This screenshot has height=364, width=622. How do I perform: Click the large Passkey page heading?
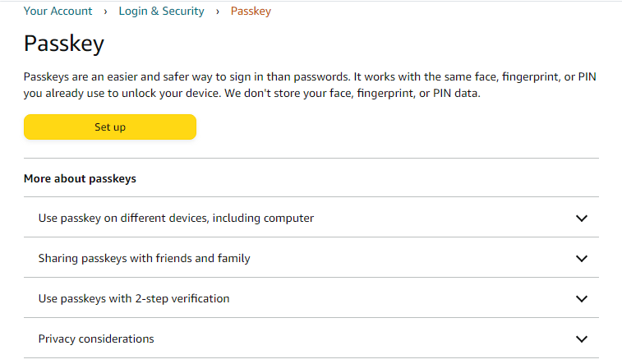[64, 44]
